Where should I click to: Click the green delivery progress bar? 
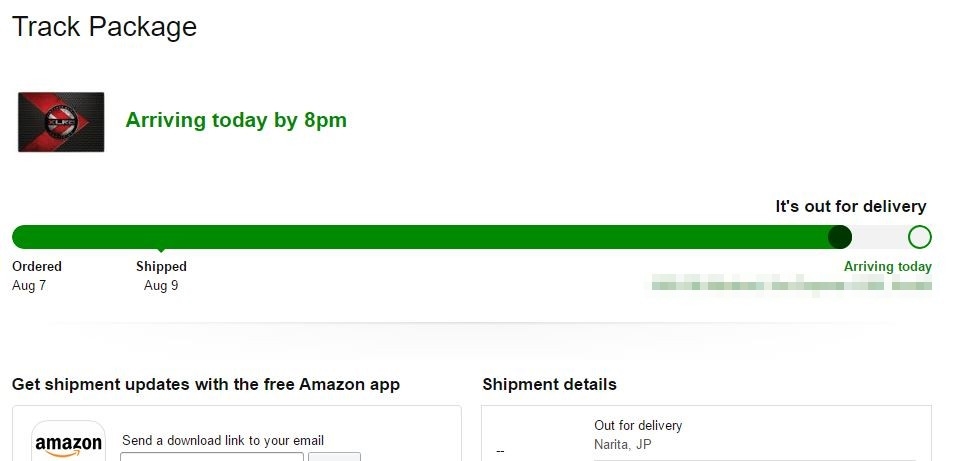click(x=420, y=237)
